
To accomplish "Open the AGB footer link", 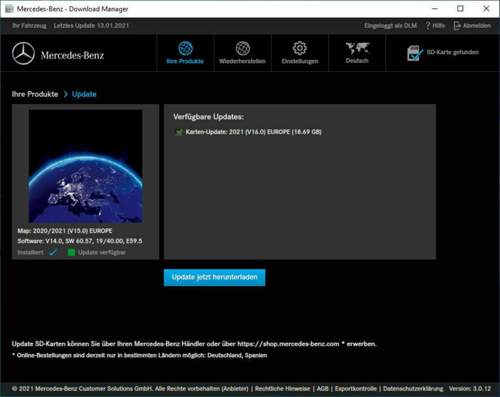I will (x=322, y=389).
